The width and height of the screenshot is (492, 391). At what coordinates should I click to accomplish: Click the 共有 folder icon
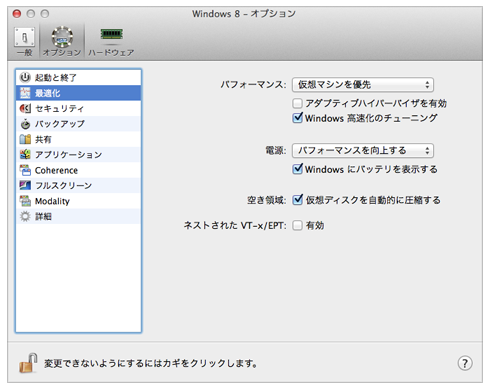pyautogui.click(x=25, y=139)
